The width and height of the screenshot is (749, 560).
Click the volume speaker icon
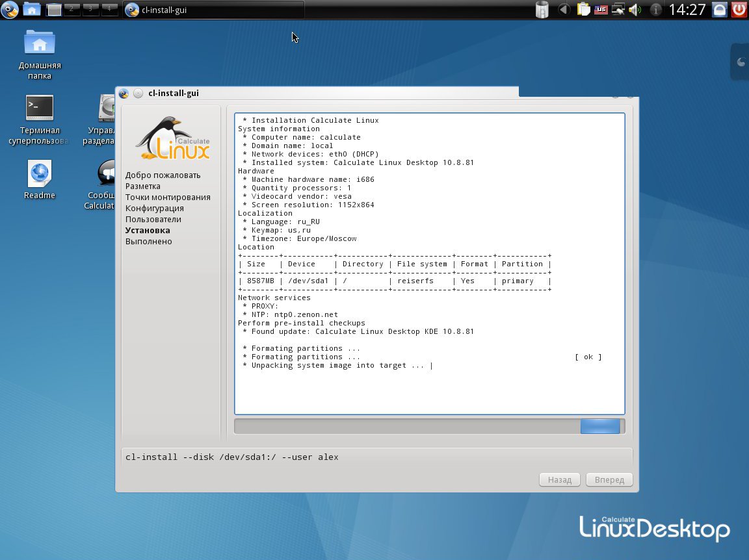coord(635,10)
